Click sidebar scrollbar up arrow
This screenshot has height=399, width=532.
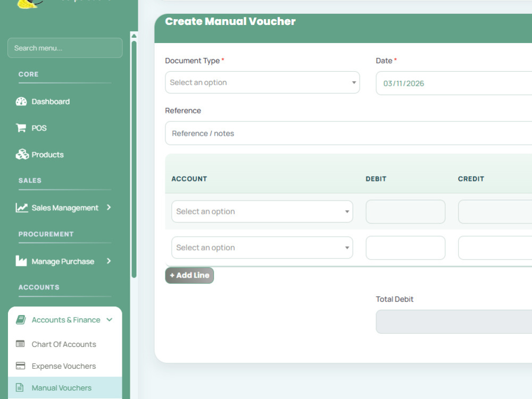point(134,36)
